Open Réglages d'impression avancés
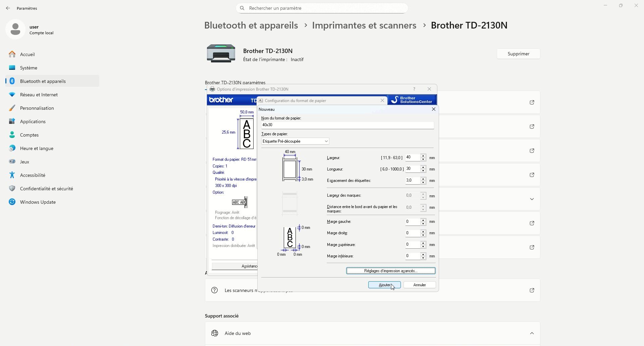 click(391, 271)
